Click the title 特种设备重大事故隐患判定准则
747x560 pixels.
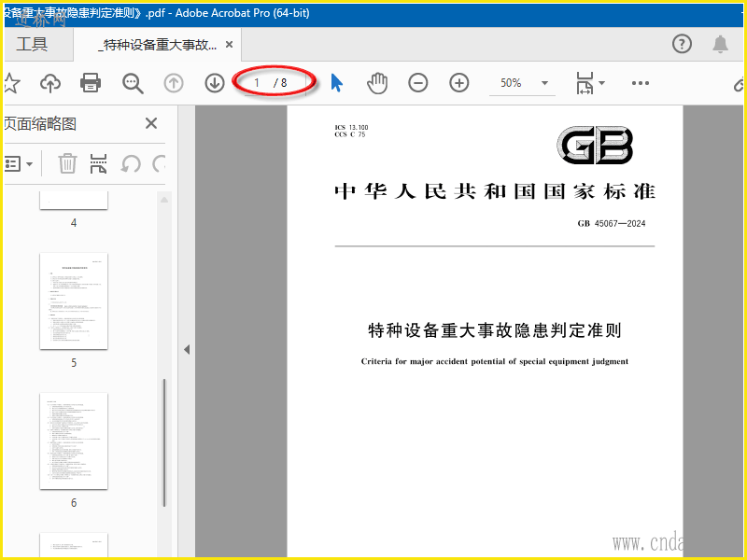(495, 330)
